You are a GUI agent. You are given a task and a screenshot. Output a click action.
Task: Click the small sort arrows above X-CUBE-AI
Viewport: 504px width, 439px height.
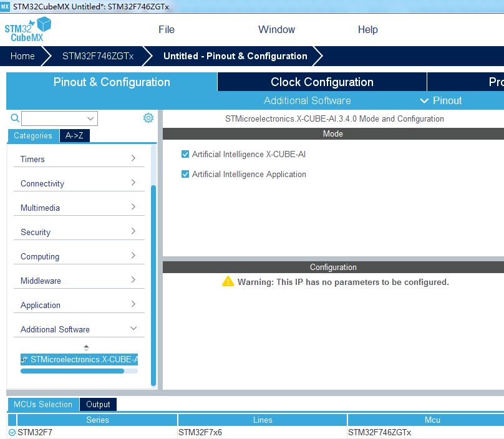[x=86, y=348]
